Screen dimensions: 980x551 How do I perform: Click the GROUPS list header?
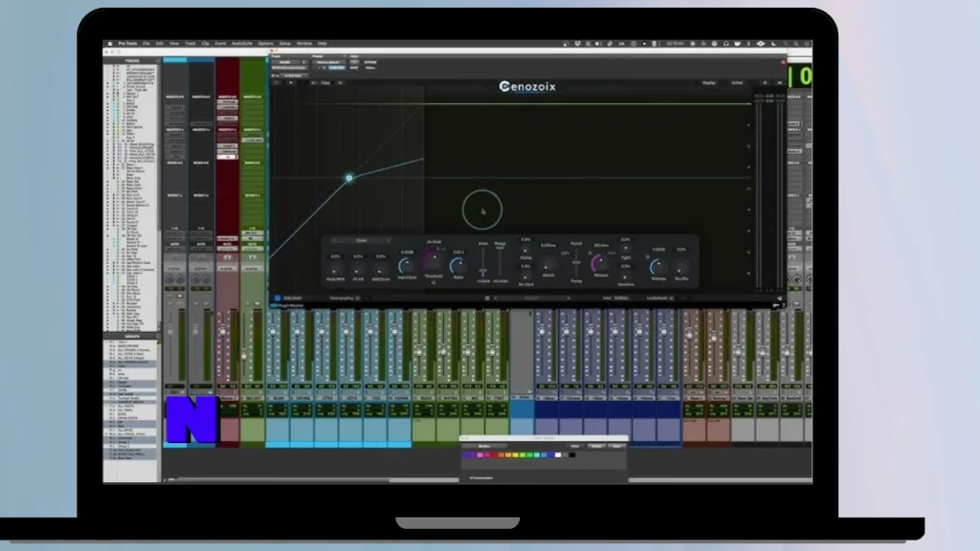(132, 337)
